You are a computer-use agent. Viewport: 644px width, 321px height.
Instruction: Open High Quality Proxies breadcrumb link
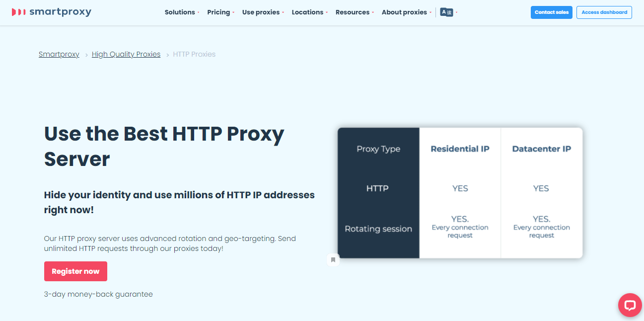(x=126, y=54)
